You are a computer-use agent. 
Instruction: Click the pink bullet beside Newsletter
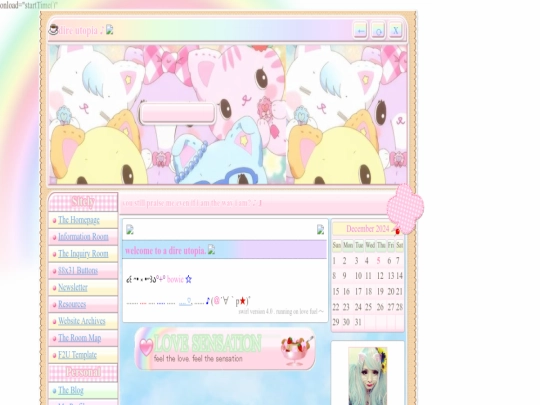coord(54,288)
